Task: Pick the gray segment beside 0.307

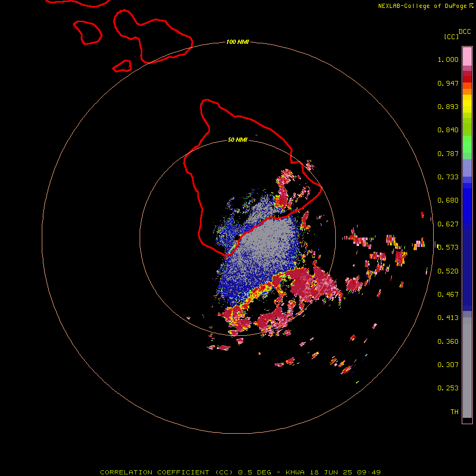Action: click(x=467, y=368)
